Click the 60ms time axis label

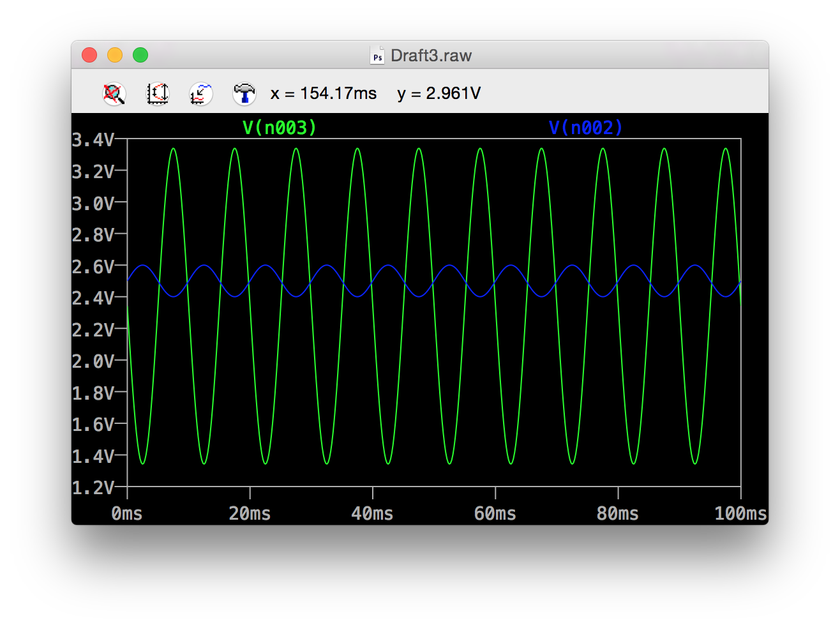(495, 513)
